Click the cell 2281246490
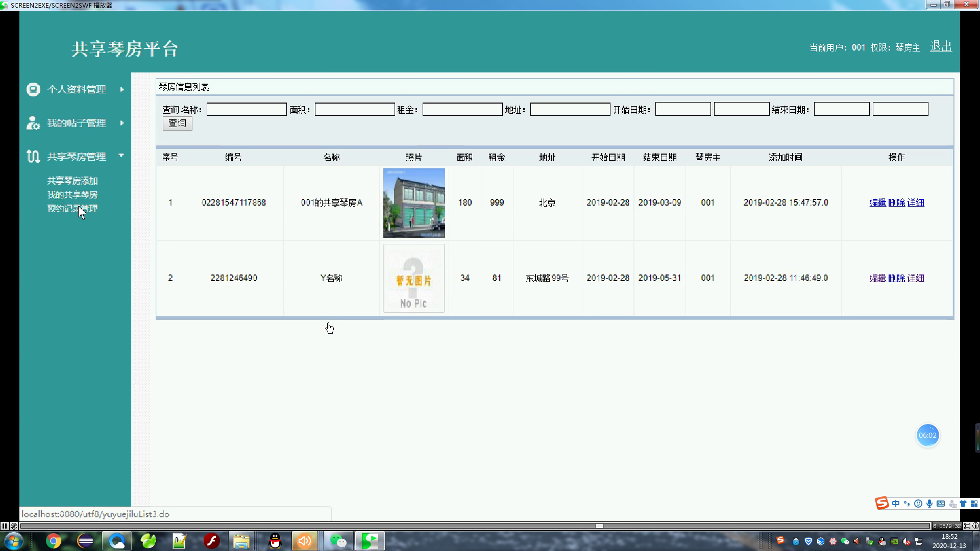This screenshot has width=980, height=551. [x=234, y=278]
